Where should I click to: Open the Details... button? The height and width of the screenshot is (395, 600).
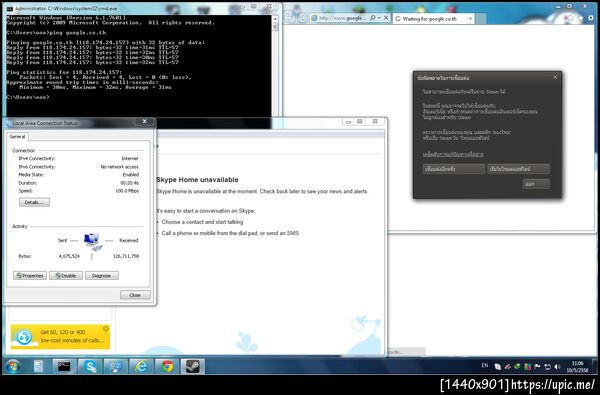[x=34, y=202]
